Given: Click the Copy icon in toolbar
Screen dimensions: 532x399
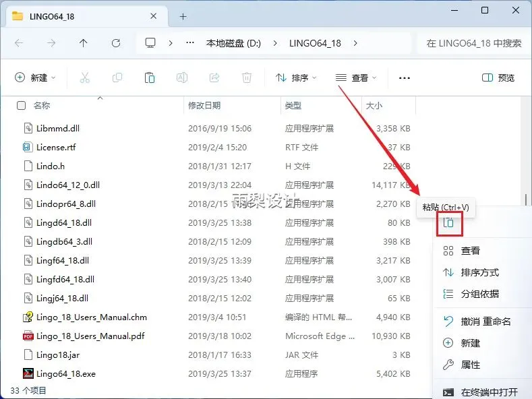Looking at the screenshot, I should coord(117,78).
